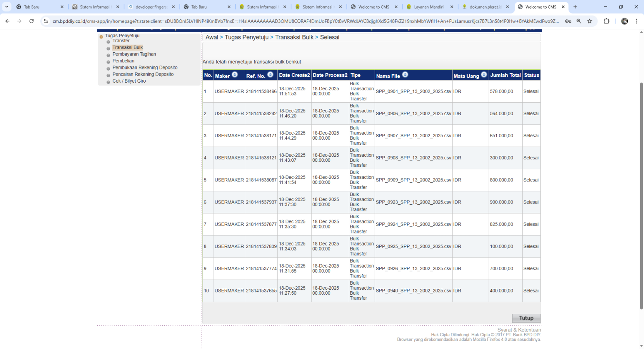Switch to the Layanan Mandiri tab

pyautogui.click(x=429, y=7)
